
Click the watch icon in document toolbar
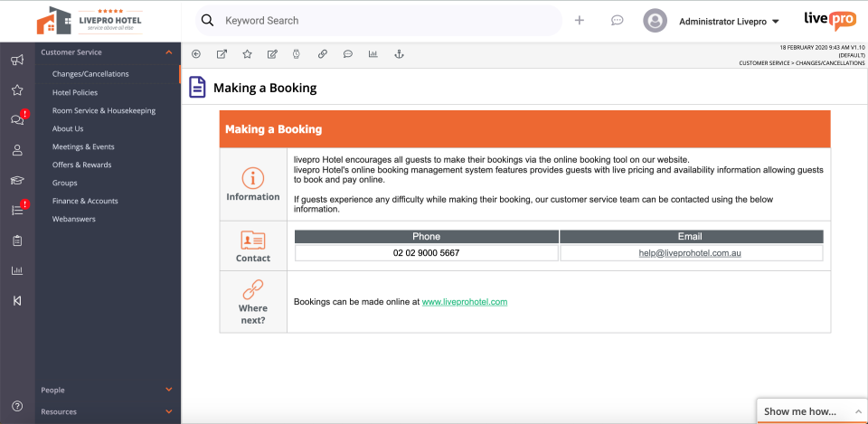297,54
